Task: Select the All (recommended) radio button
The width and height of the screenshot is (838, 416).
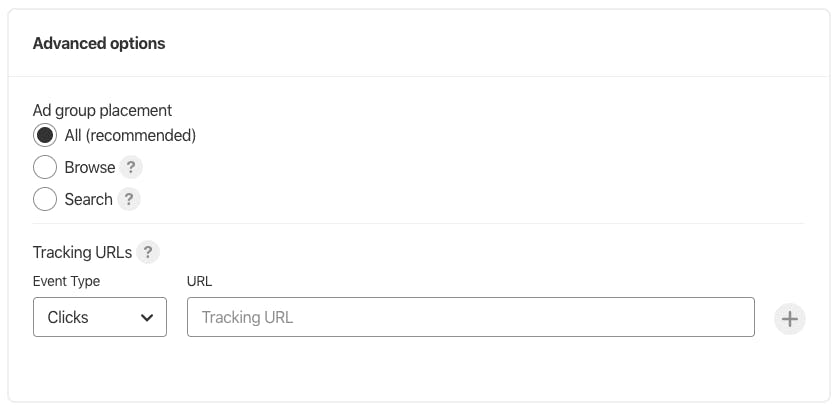Action: coord(45,135)
